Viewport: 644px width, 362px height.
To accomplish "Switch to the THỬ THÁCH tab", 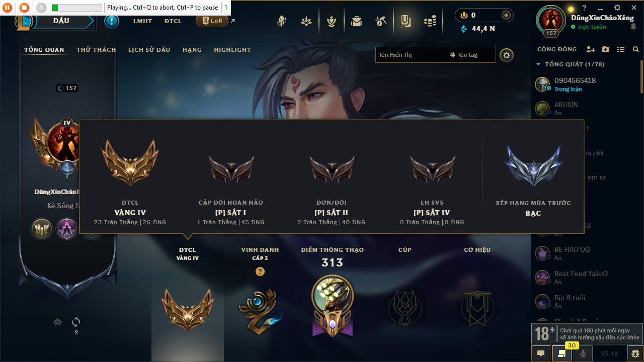I will 96,50.
